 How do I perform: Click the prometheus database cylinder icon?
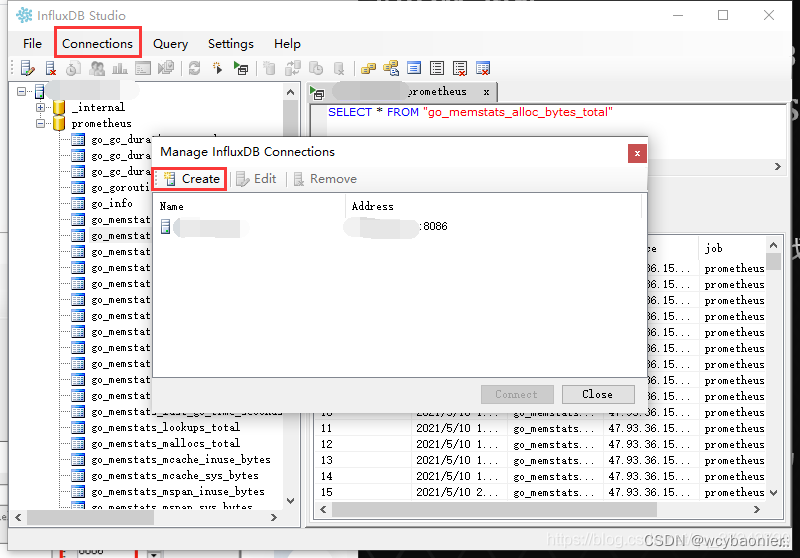pos(59,123)
